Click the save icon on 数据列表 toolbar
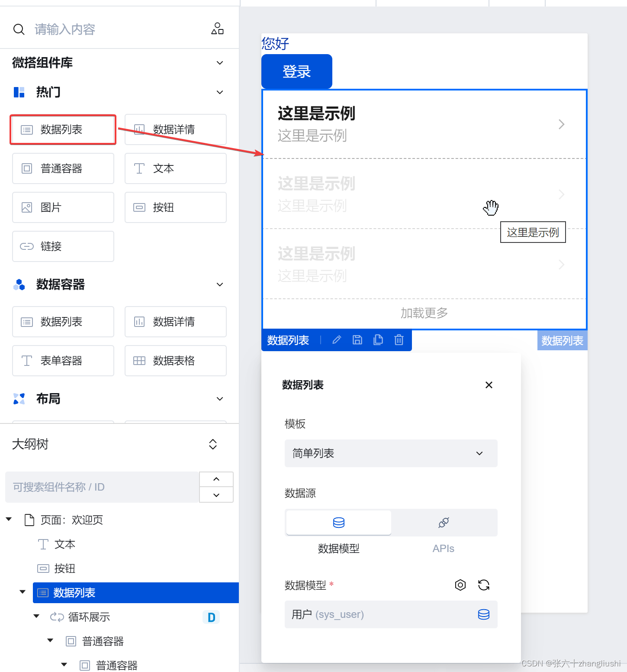This screenshot has height=672, width=627. pos(357,340)
